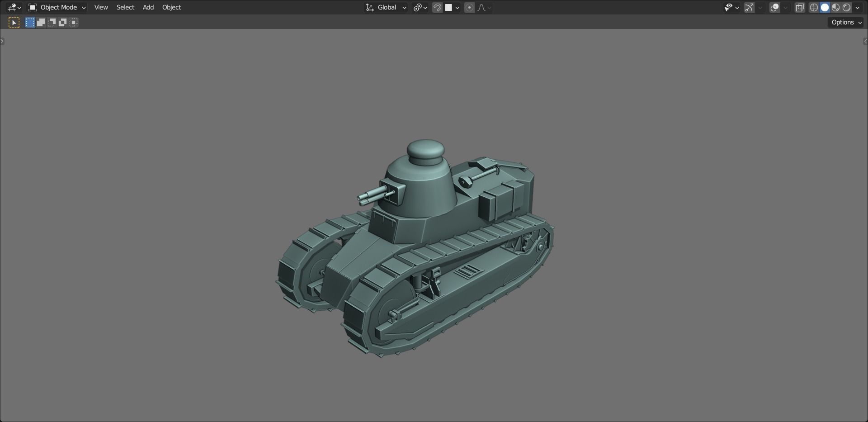
Task: Toggle proportional editing
Action: coord(469,7)
